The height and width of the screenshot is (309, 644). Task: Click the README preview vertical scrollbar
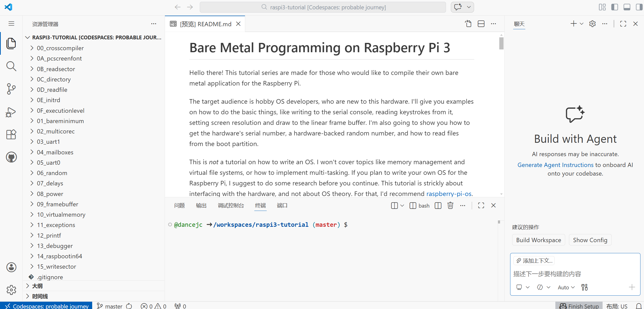501,43
